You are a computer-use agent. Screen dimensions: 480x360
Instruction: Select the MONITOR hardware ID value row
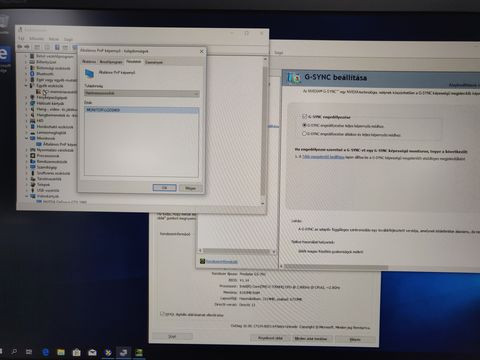142,110
